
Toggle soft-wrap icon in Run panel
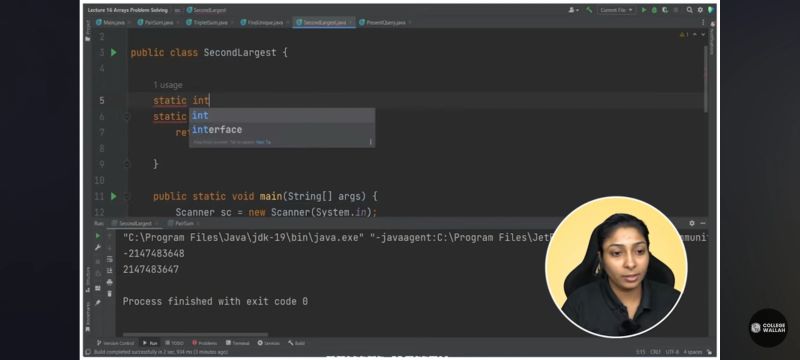110,259
